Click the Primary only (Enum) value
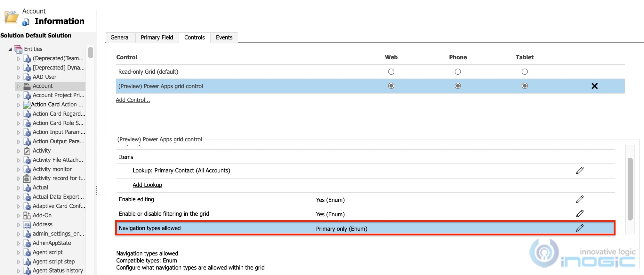Image resolution: width=644 pixels, height=275 pixels. tap(342, 229)
